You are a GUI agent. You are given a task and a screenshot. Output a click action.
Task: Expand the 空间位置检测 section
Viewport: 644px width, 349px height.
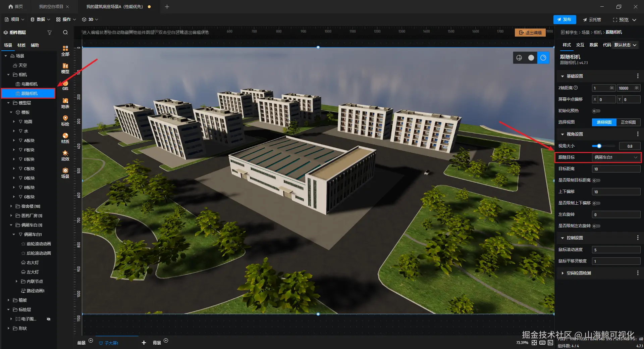pyautogui.click(x=562, y=273)
